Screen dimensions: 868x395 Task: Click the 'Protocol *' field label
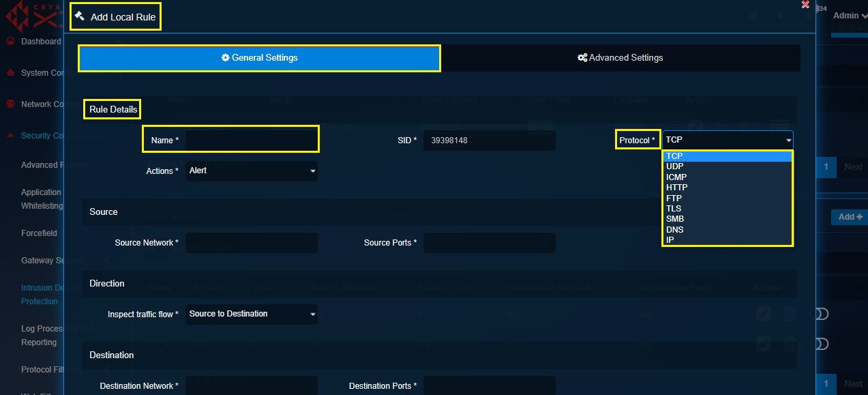point(638,141)
